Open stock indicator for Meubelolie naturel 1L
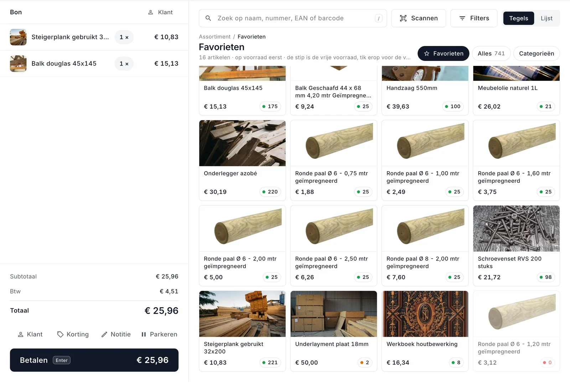The image size is (570, 392). pos(546,106)
